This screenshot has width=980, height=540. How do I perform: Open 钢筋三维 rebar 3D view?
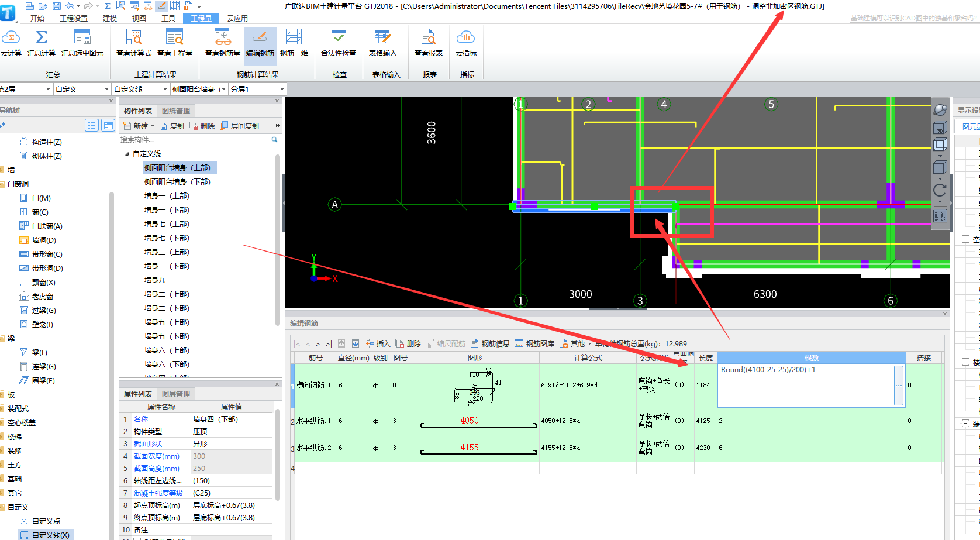point(294,43)
